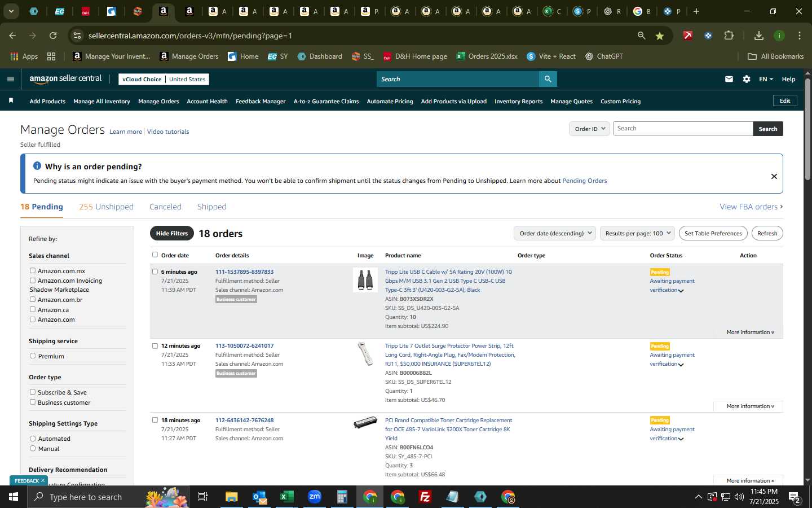
Task: Close the Feedback tab
Action: point(42,480)
